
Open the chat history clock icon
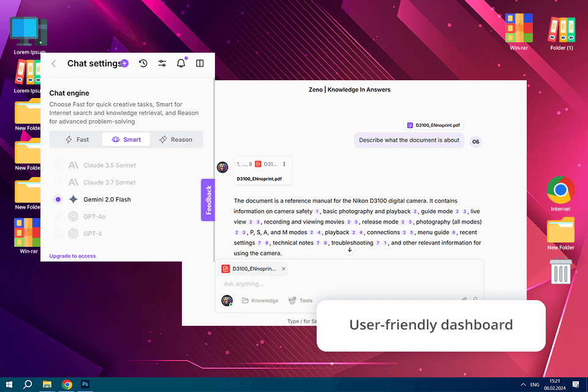pos(143,64)
